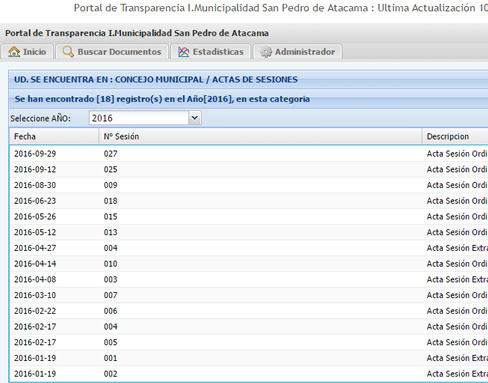Select the row dated 2016-04-14
The width and height of the screenshot is (488, 383).
(249, 264)
